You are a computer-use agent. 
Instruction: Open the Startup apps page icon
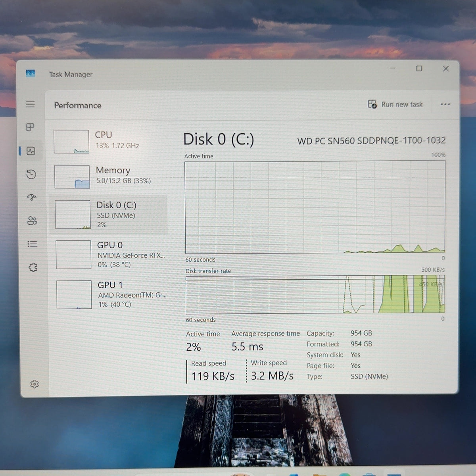click(32, 197)
